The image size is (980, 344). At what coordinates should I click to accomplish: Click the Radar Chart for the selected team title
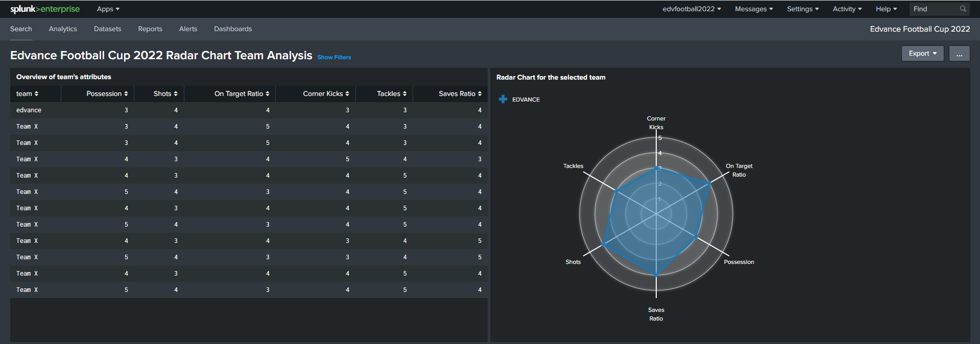point(551,78)
